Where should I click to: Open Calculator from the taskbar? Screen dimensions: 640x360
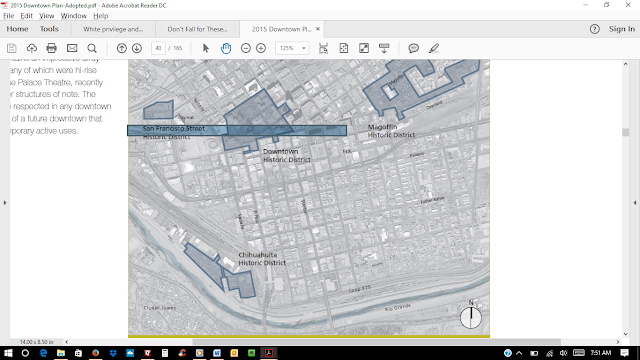(165, 353)
